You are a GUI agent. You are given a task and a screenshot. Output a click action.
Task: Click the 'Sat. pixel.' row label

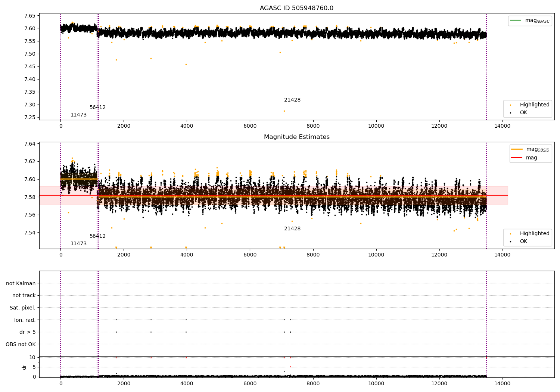tap(23, 308)
